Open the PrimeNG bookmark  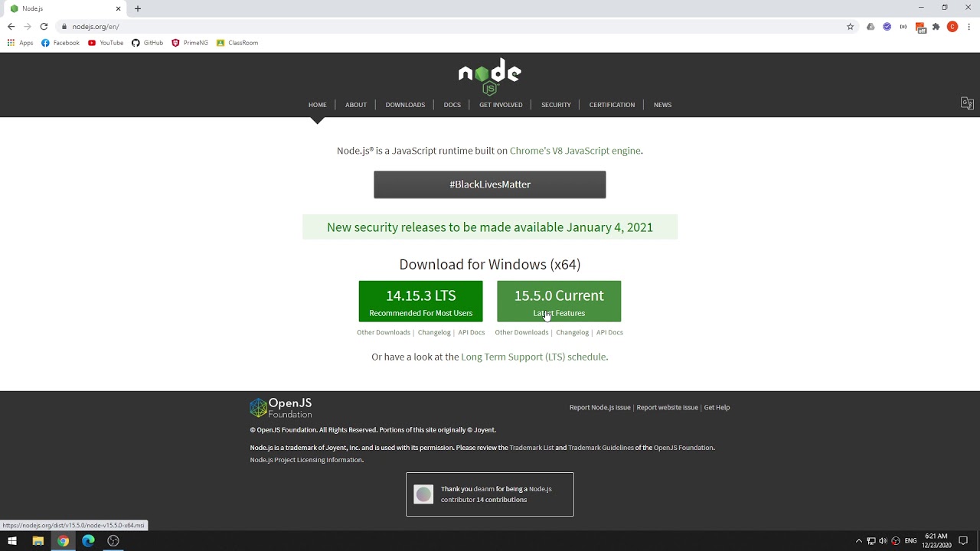click(x=190, y=43)
